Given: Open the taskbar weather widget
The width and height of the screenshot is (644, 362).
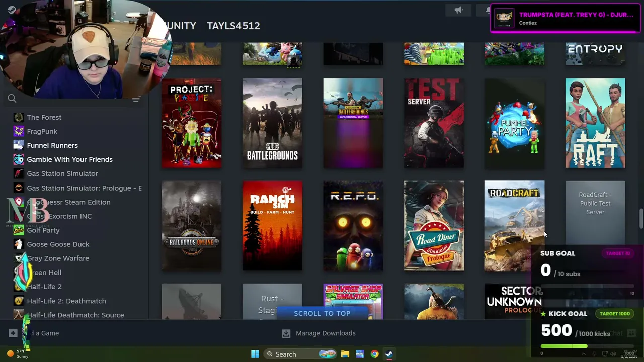Looking at the screenshot, I should pyautogui.click(x=19, y=354).
